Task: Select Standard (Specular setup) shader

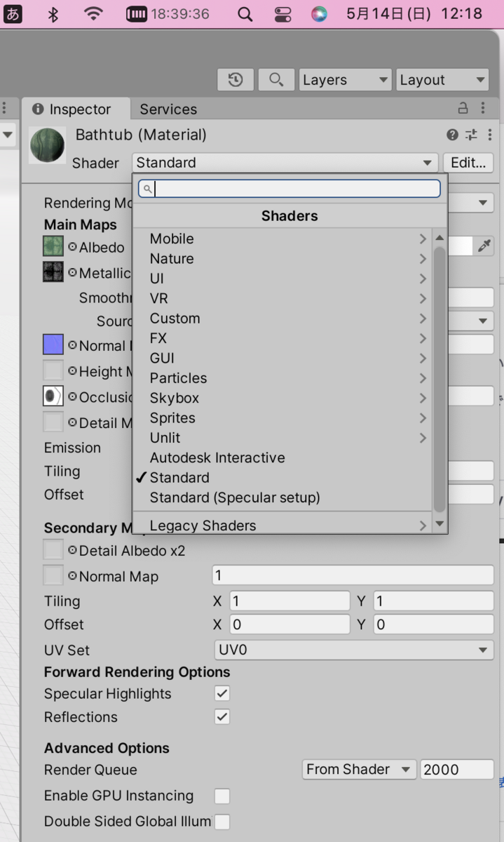Action: coord(235,497)
